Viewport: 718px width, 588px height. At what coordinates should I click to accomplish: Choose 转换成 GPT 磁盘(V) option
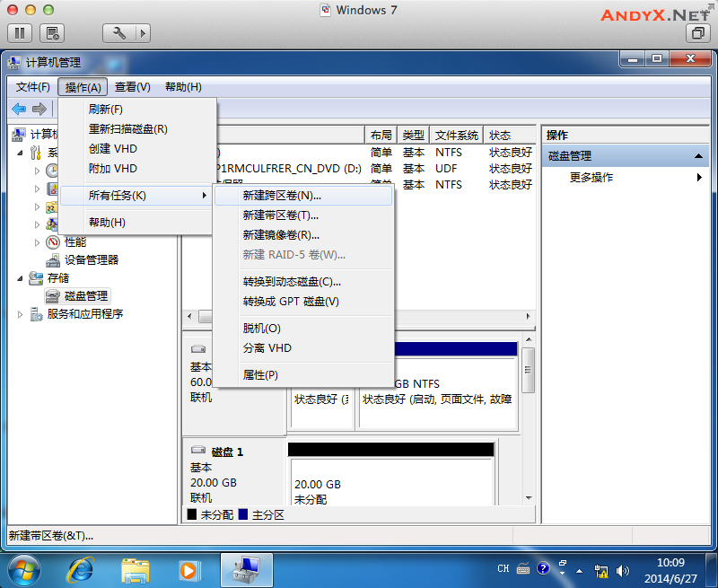(x=291, y=302)
